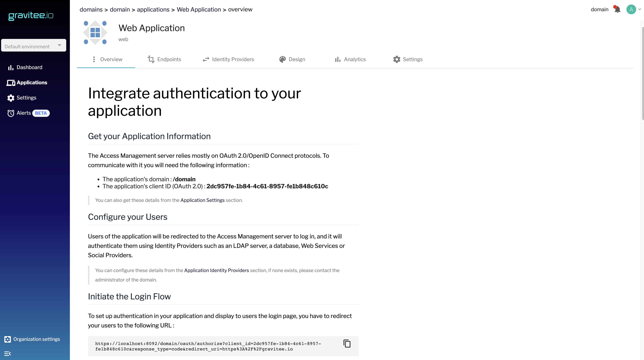This screenshot has width=644, height=360.
Task: Open sidebar Settings
Action: pos(26,98)
